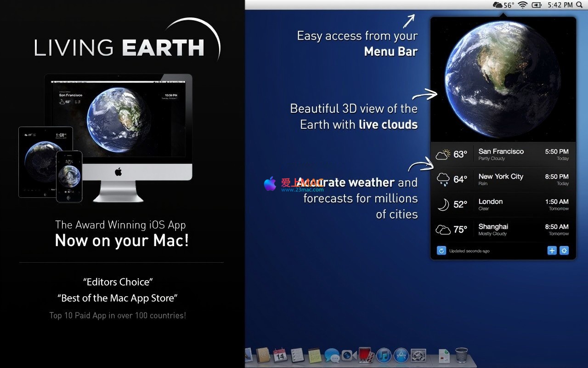Open the App Store Dock icon
This screenshot has height=368, width=588.
401,355
